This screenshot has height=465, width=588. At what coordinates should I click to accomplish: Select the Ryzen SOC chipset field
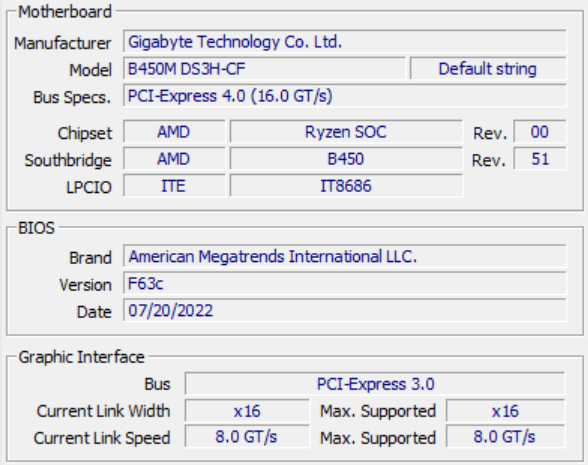[x=346, y=132]
